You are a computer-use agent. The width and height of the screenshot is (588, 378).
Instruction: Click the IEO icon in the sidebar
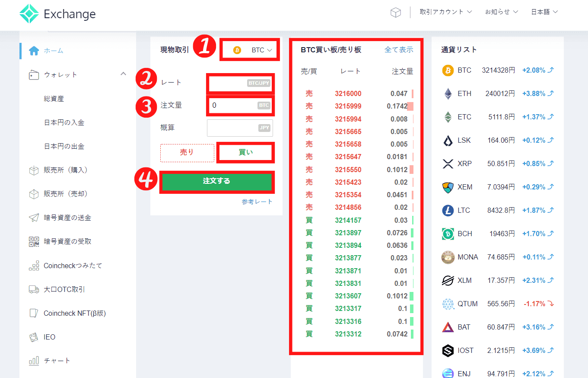click(x=34, y=337)
